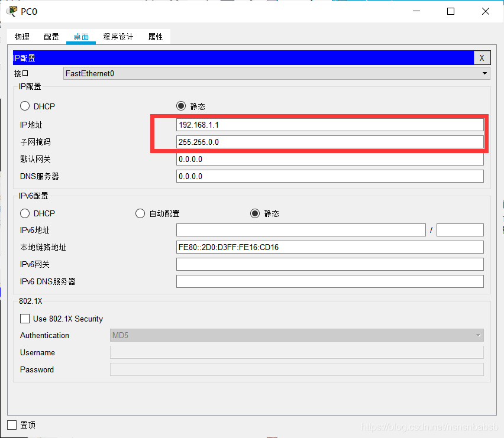Viewport: 504px width, 438px height.
Task: Select the IPv6 自动配置 radio button
Action: [x=140, y=213]
